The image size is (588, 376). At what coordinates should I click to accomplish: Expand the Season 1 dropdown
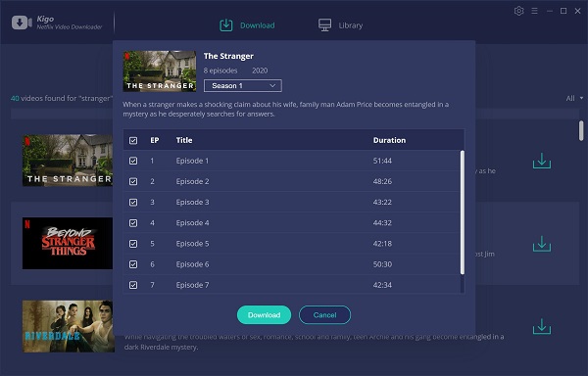243,86
